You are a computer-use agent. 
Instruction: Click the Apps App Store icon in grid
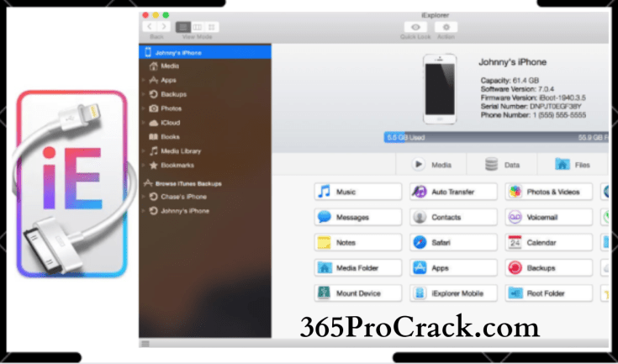point(420,268)
